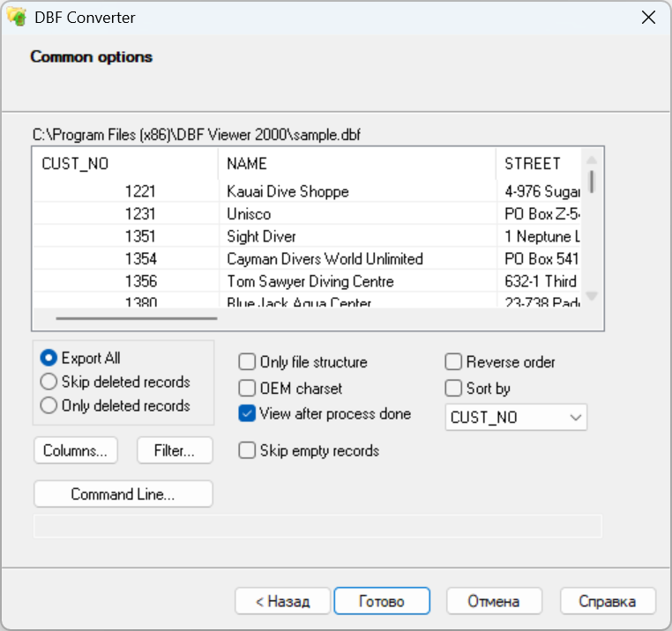Open the Command Line... button

123,494
